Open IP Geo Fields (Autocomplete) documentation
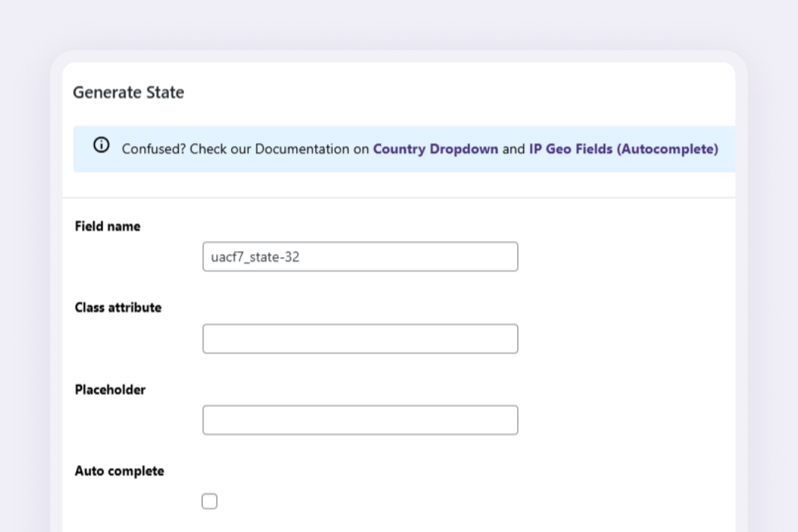 pyautogui.click(x=623, y=149)
